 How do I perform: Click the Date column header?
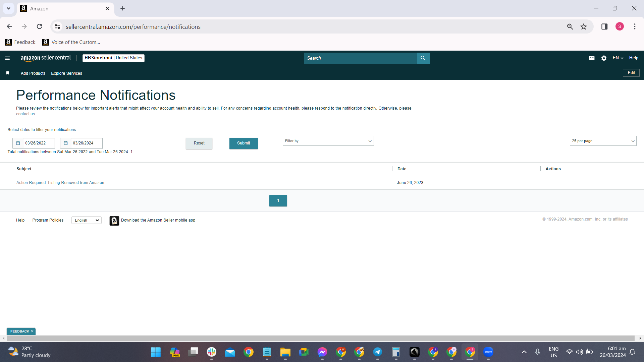coord(402,169)
